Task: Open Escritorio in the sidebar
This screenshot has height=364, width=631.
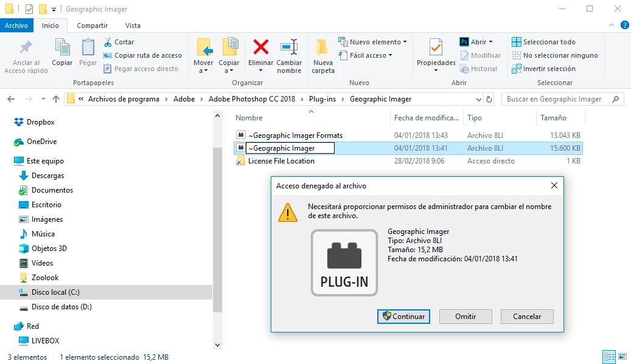Action: (46, 205)
